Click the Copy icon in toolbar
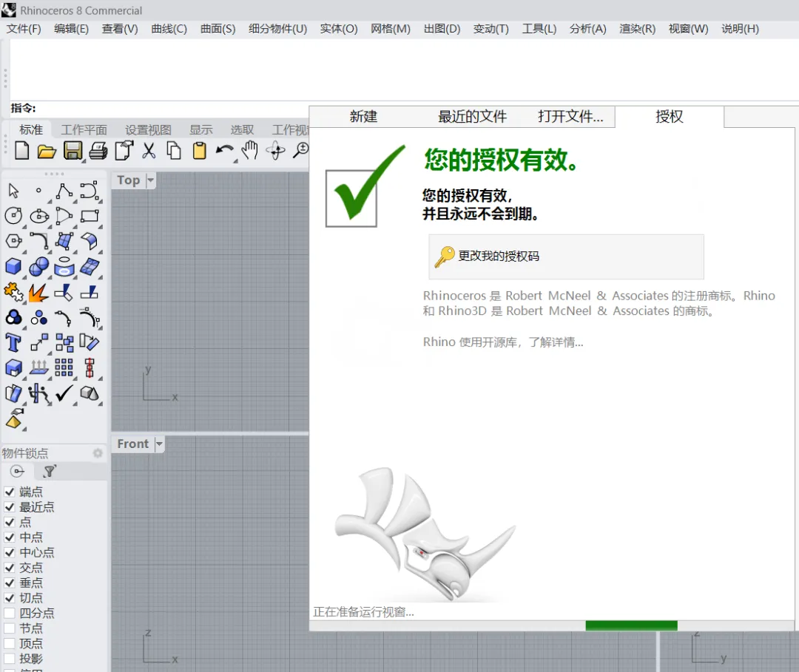Viewport: 799px width, 672px height. tap(174, 152)
